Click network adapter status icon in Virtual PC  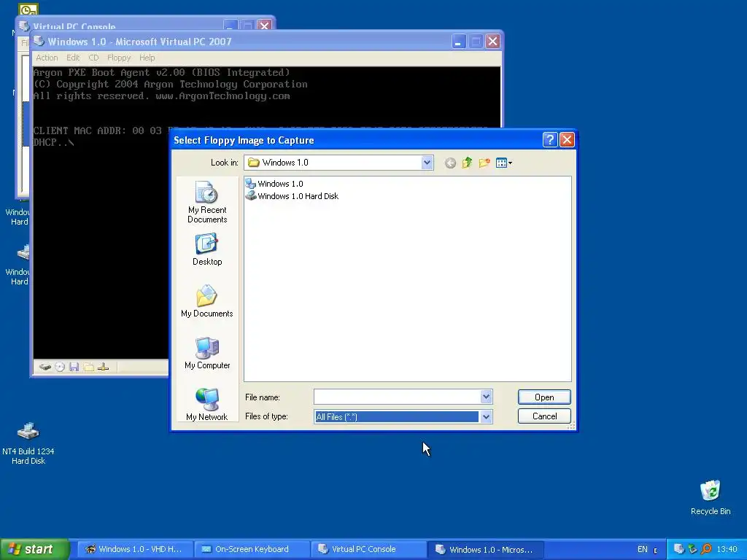pos(103,367)
